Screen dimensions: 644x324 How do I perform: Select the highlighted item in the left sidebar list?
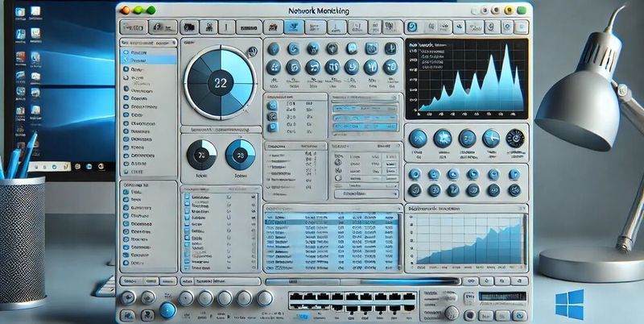pyautogui.click(x=149, y=60)
